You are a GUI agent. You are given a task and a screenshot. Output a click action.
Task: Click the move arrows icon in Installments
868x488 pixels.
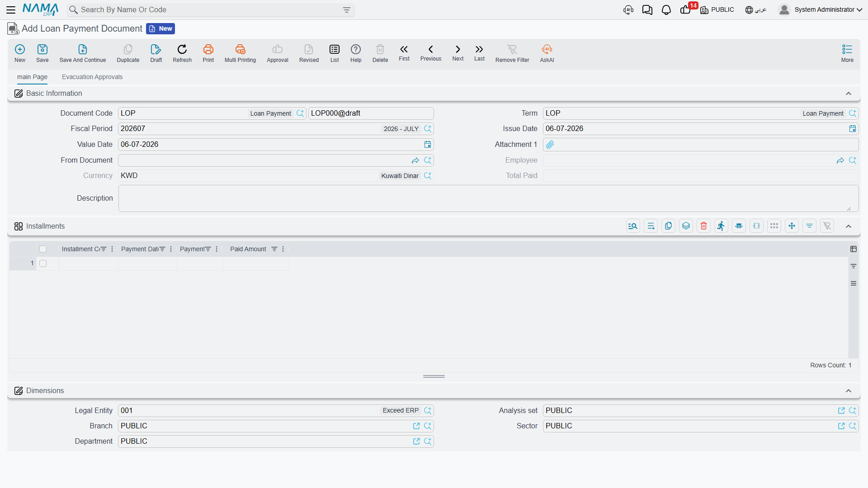[792, 226]
